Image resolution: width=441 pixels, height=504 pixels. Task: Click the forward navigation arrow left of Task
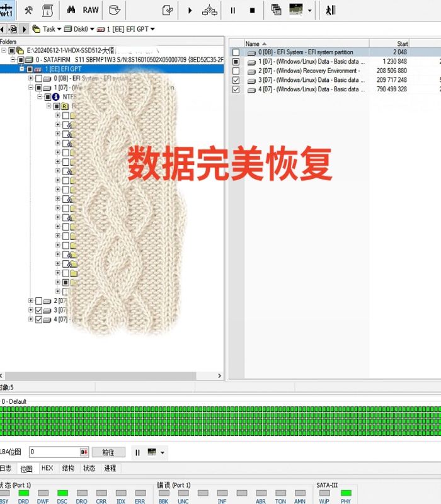(x=25, y=29)
